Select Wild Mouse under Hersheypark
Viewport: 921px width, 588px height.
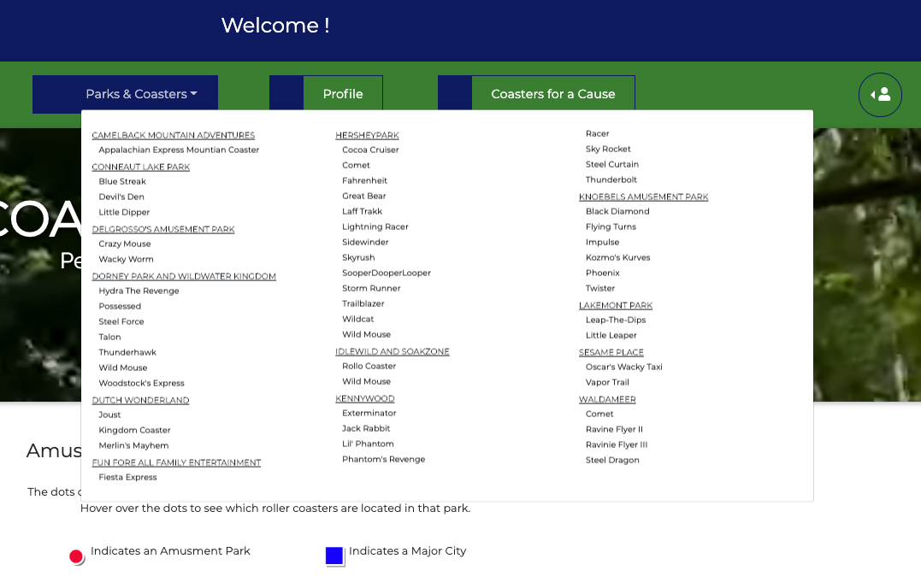tap(367, 334)
